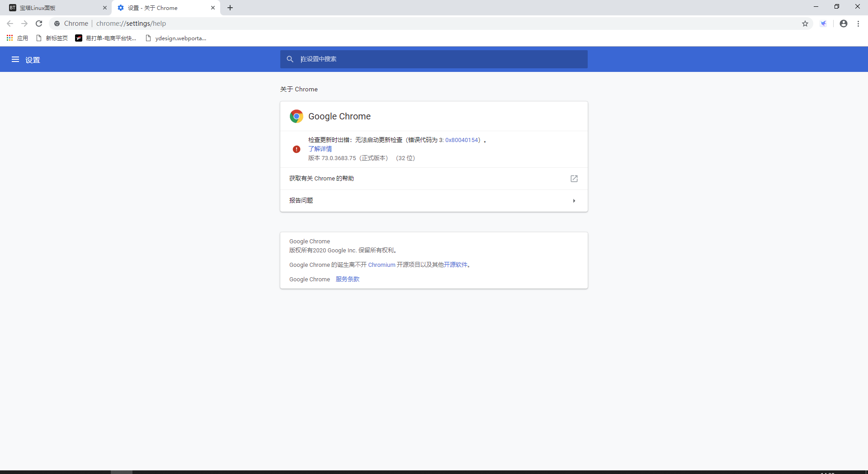
Task: Open Chrome help via external link icon
Action: pyautogui.click(x=574, y=179)
